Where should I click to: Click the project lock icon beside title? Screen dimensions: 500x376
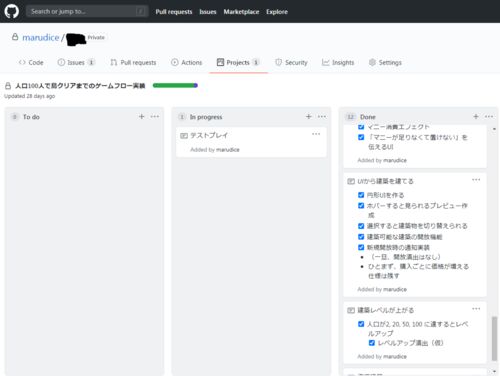point(8,86)
